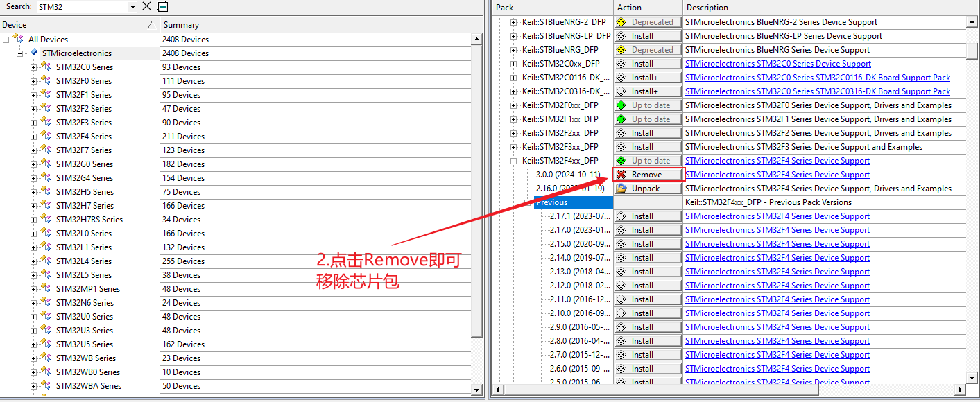Open the search history dropdown arrow

[x=132, y=7]
